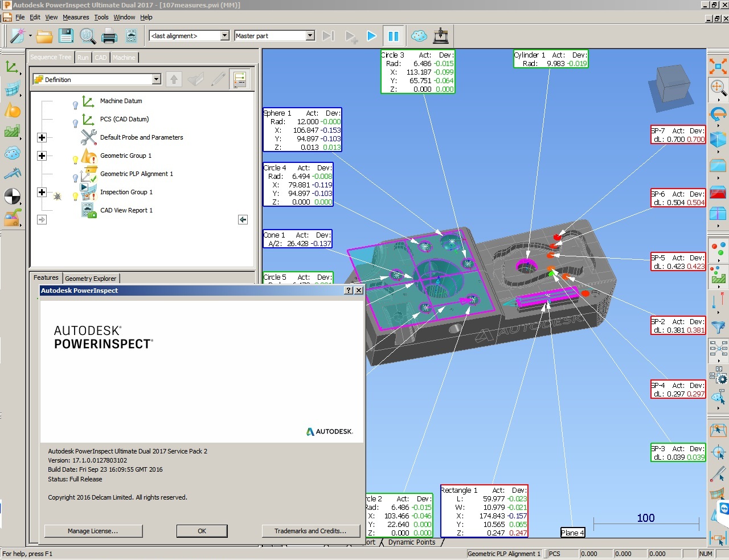
Task: Click the SP-7 deviation label
Action: [x=678, y=135]
